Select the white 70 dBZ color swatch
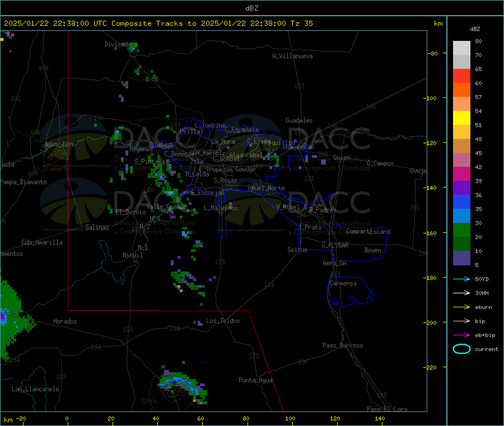This screenshot has width=504, height=426. coord(461,48)
